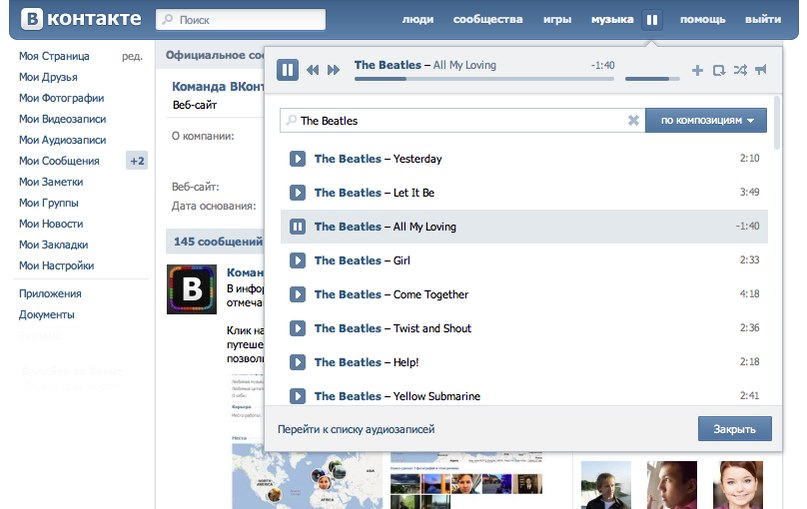Open Мои Закладки

(x=54, y=245)
